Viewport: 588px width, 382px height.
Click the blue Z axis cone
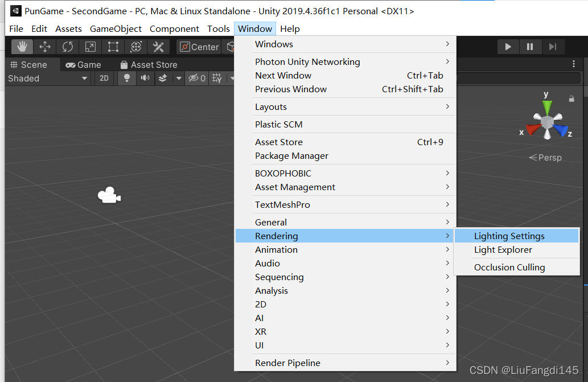(561, 130)
